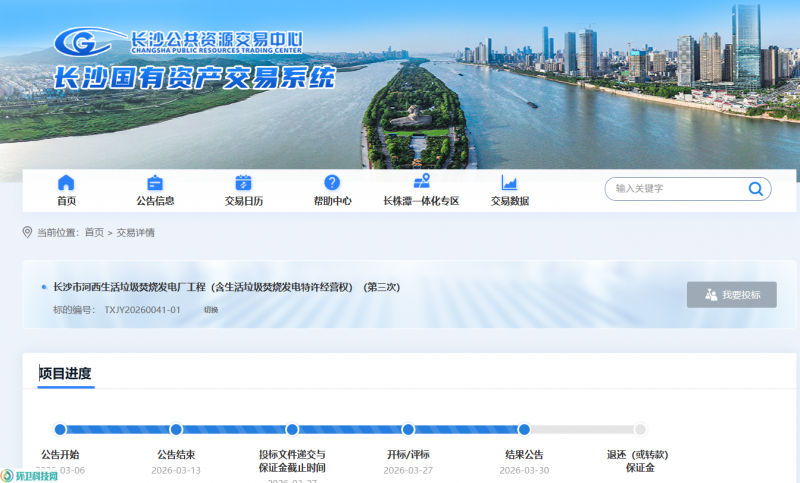Click the 首页 home icon
This screenshot has width=800, height=483.
pyautogui.click(x=66, y=183)
